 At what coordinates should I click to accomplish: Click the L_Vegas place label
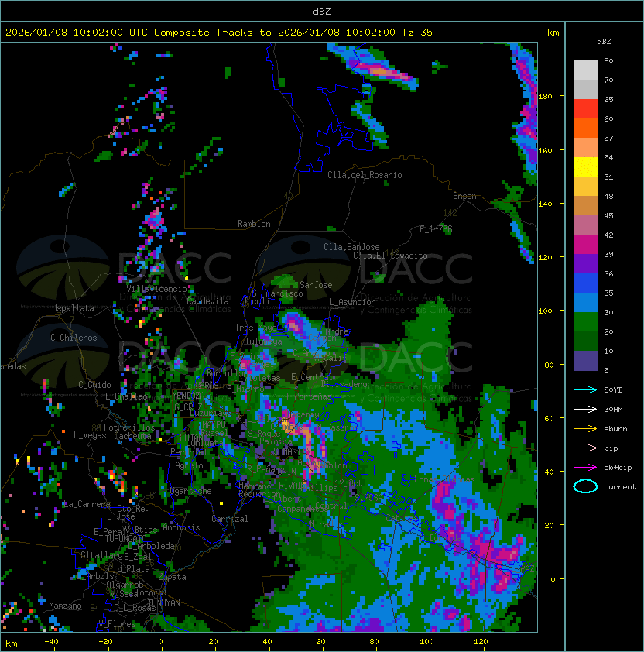90,435
